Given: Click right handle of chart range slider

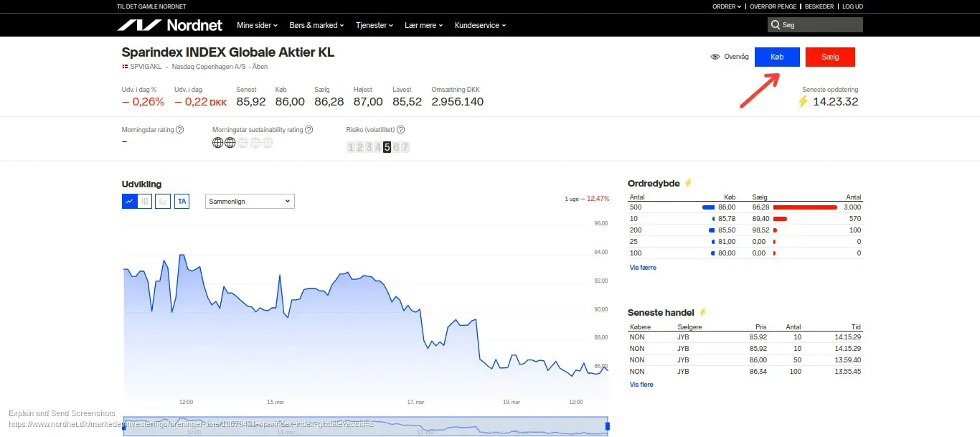Looking at the screenshot, I should pyautogui.click(x=608, y=426).
